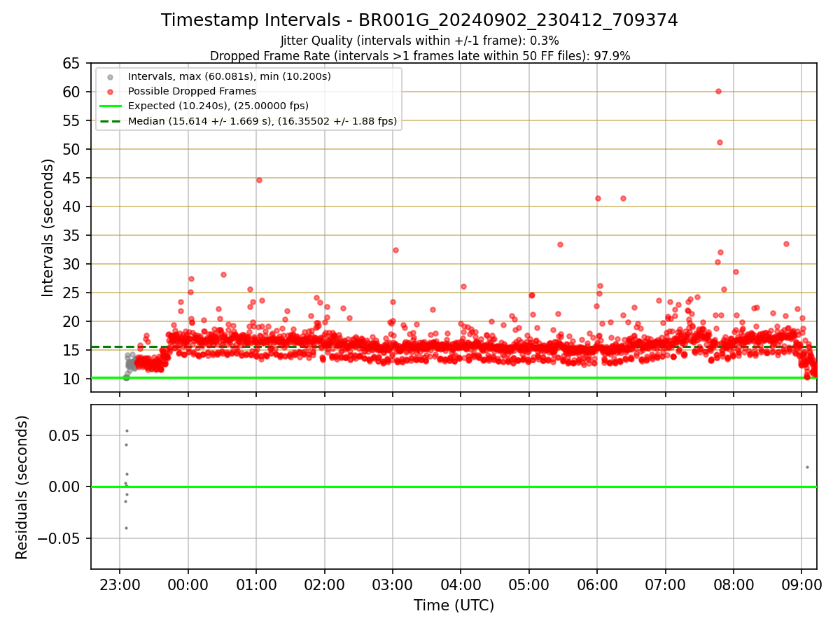
Task: Select legend text 'Expected (10.240s), (25.00000 fps)'
Action: tap(218, 106)
